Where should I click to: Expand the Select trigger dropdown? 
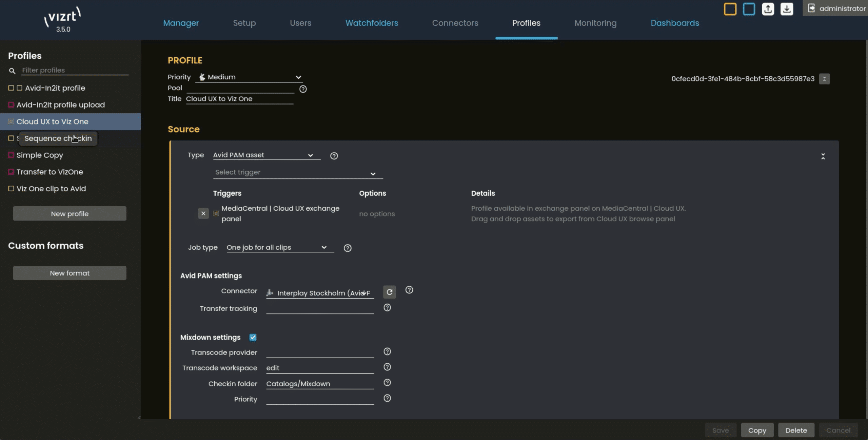(298, 173)
